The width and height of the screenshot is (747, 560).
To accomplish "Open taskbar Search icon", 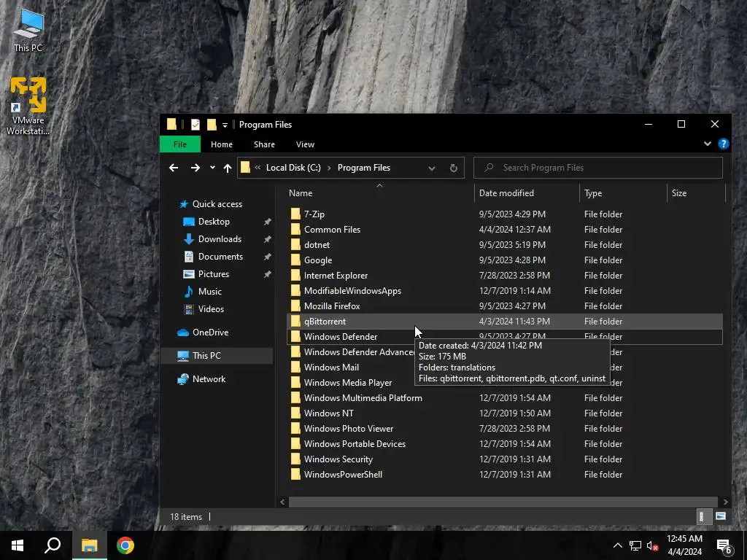I will tap(53, 545).
